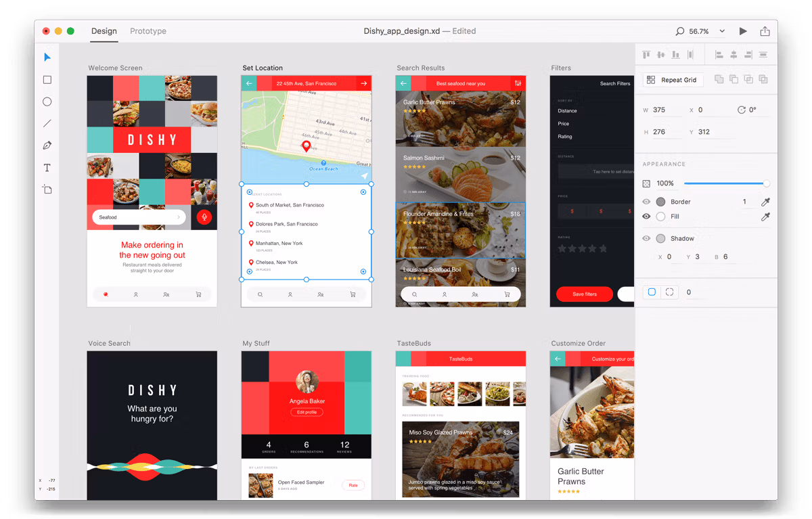812x519 pixels.
Task: Click the Align Center horizontally icon
Action: coord(734,55)
